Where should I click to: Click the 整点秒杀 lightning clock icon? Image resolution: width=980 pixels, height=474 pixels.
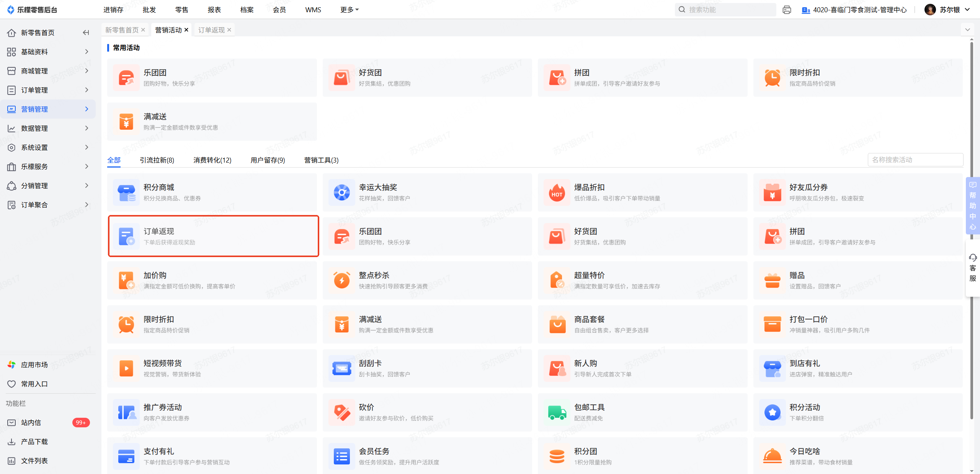pos(341,280)
